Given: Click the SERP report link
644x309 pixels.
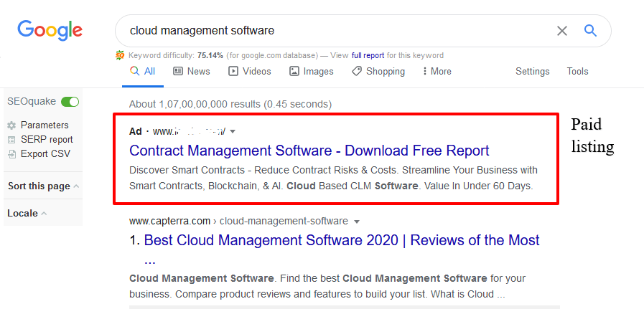Looking at the screenshot, I should pyautogui.click(x=47, y=140).
